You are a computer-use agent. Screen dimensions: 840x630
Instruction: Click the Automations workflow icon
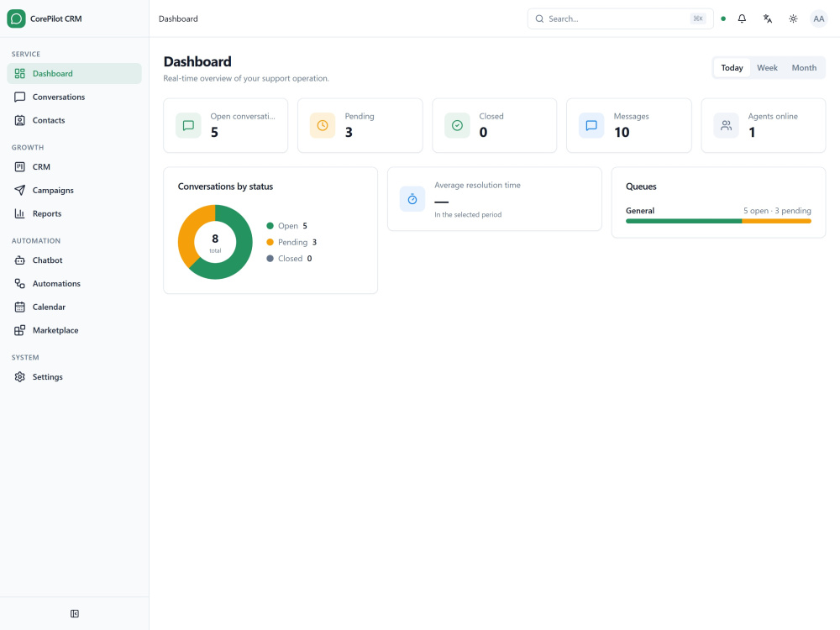pos(20,283)
